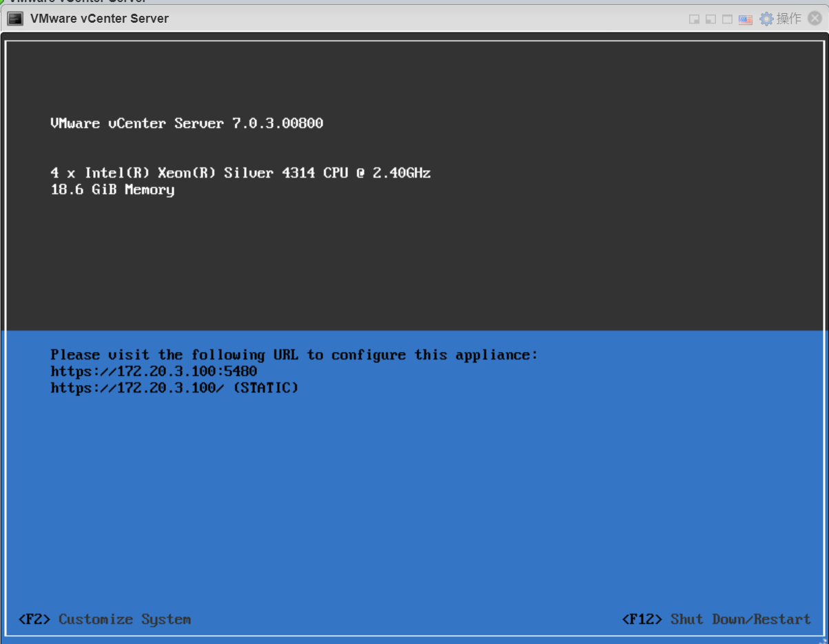Click the Intel Xeon Silver 4314 CPU line
The image size is (829, 644).
click(x=240, y=173)
